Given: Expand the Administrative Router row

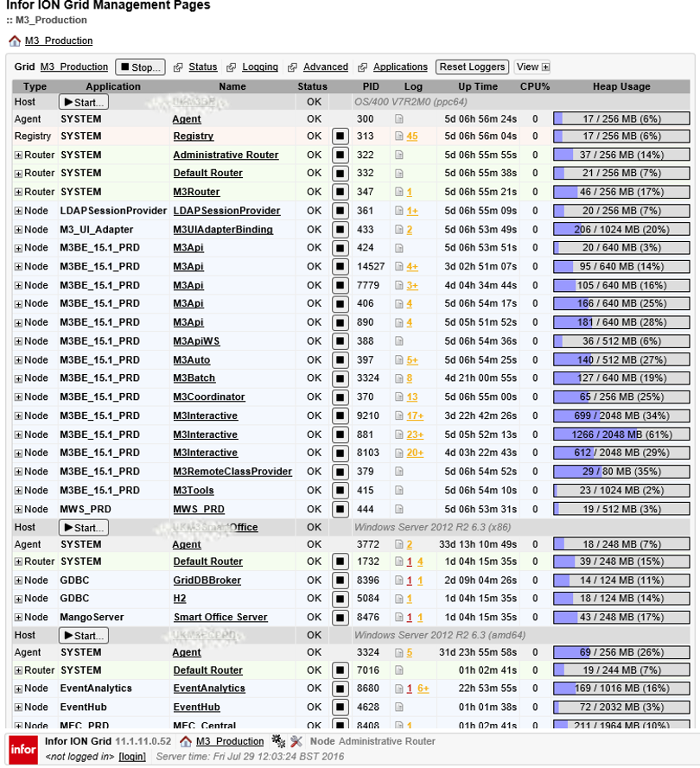Looking at the screenshot, I should (18, 156).
